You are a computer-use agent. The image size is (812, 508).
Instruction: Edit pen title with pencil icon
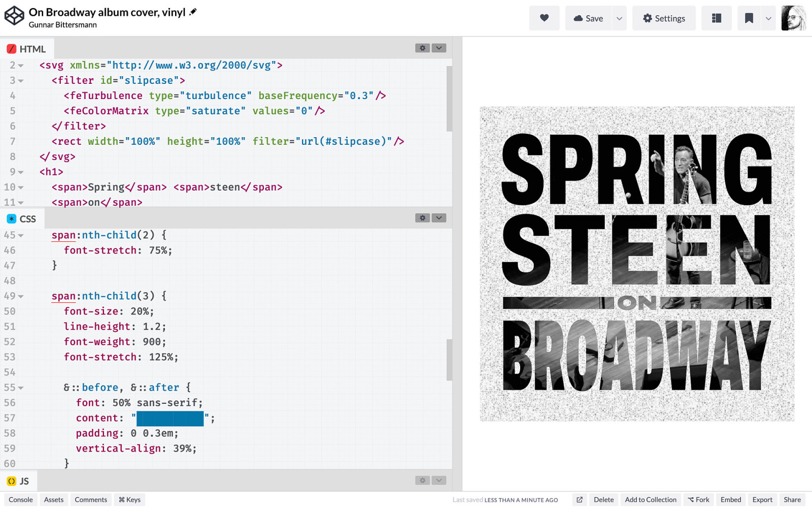[x=193, y=12]
